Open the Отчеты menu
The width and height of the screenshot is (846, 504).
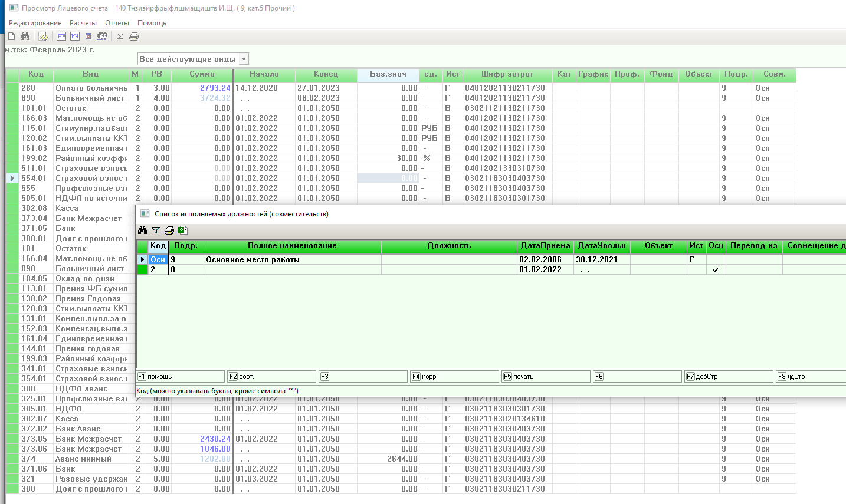117,23
